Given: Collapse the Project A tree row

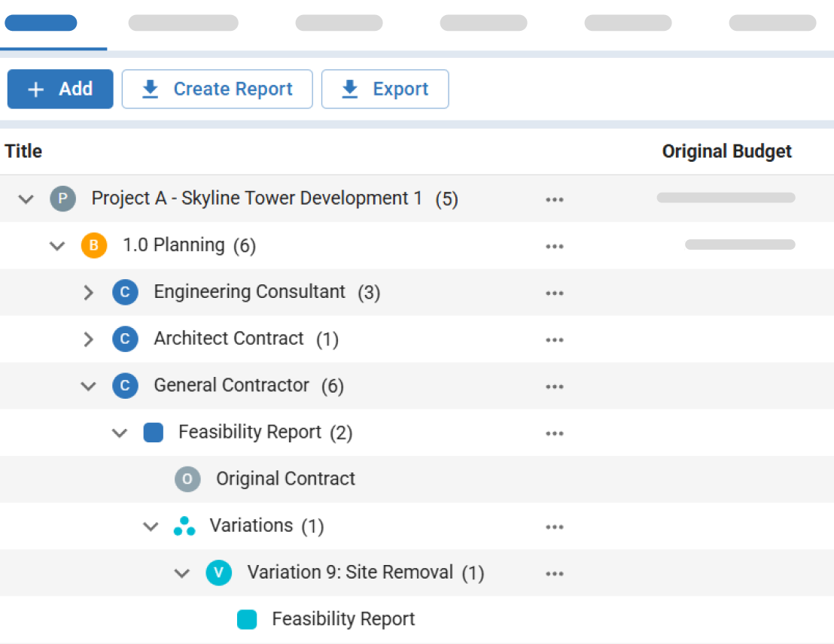Looking at the screenshot, I should [x=26, y=198].
